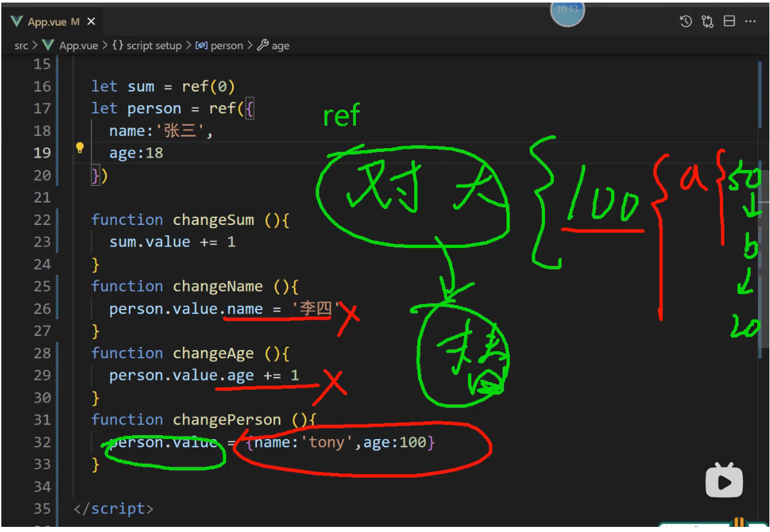
Task: Open the More Actions ellipsis menu
Action: click(x=750, y=21)
